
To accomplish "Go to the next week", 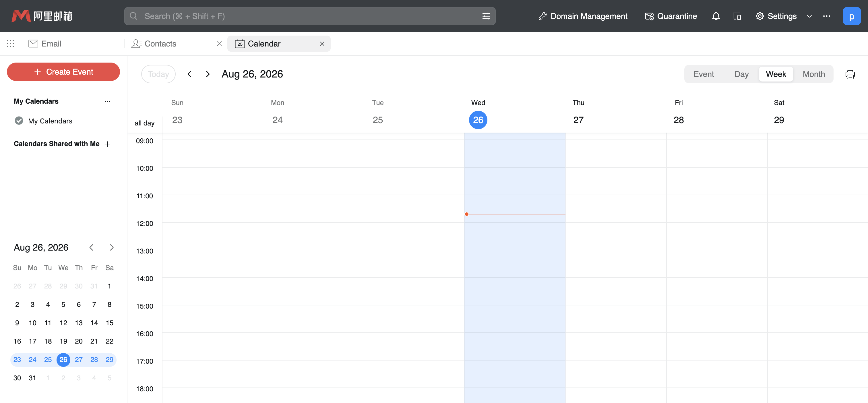I will [x=208, y=74].
